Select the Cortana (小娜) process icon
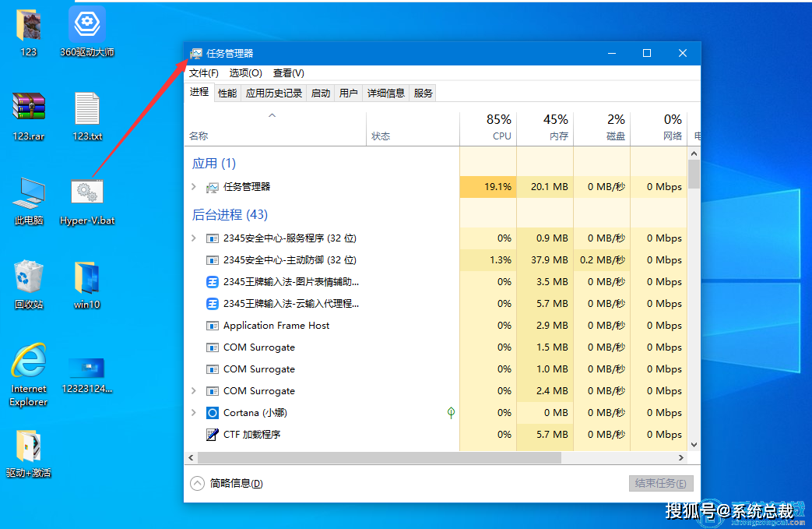 [212, 412]
